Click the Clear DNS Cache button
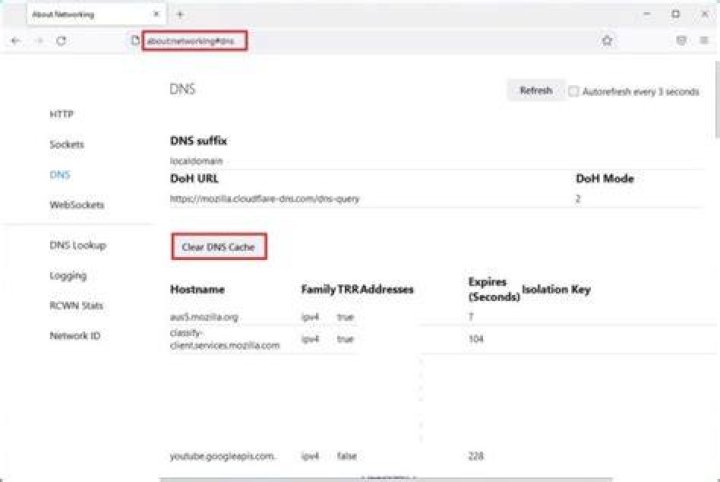720x482 pixels. click(219, 247)
